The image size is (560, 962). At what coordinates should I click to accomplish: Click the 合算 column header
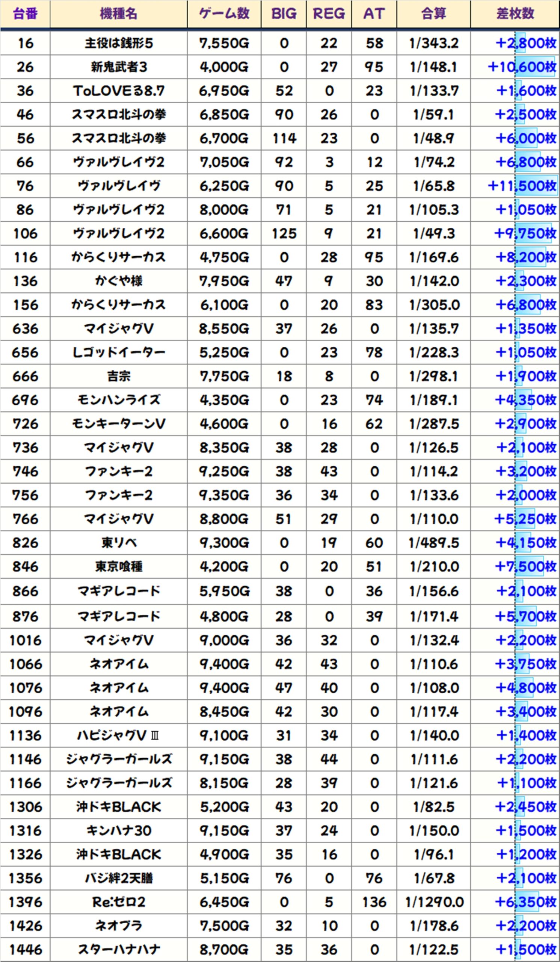tap(433, 14)
